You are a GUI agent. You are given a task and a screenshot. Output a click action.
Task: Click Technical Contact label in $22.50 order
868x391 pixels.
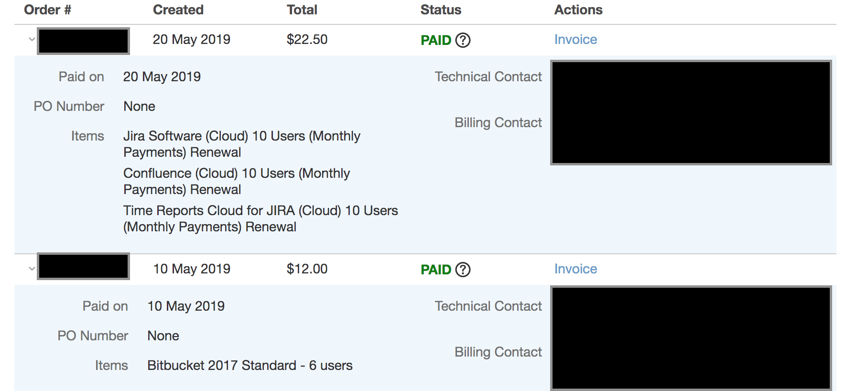(x=488, y=77)
